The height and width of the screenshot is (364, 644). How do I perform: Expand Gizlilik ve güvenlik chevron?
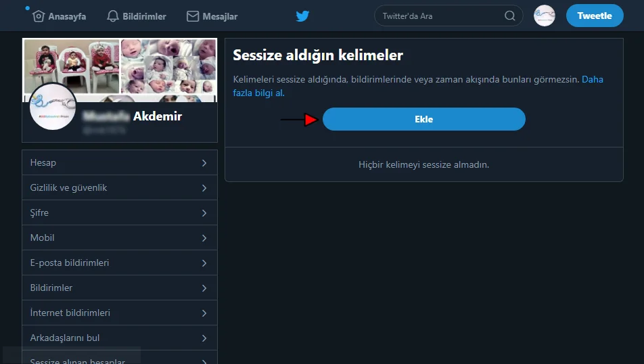204,188
